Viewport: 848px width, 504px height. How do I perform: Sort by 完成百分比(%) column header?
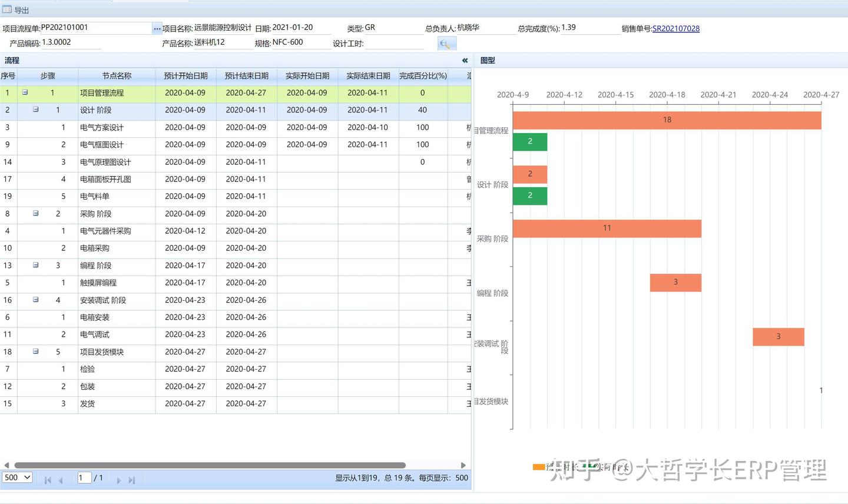coord(423,76)
